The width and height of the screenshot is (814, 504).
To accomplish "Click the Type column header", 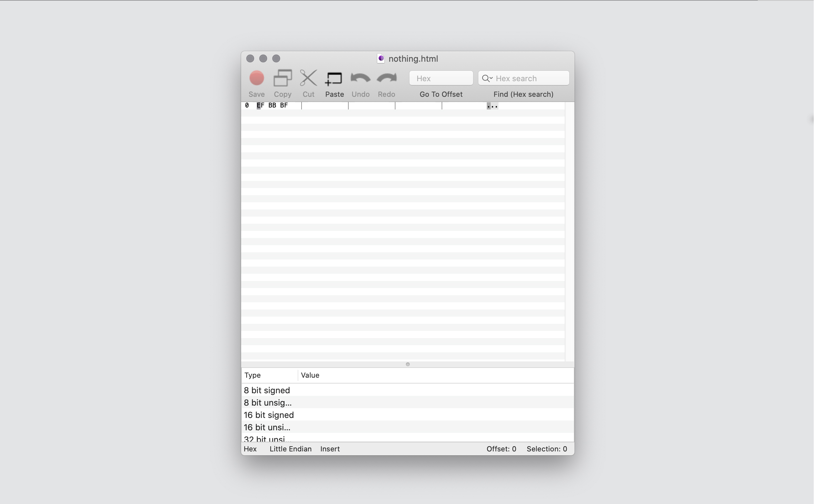I will coord(252,375).
